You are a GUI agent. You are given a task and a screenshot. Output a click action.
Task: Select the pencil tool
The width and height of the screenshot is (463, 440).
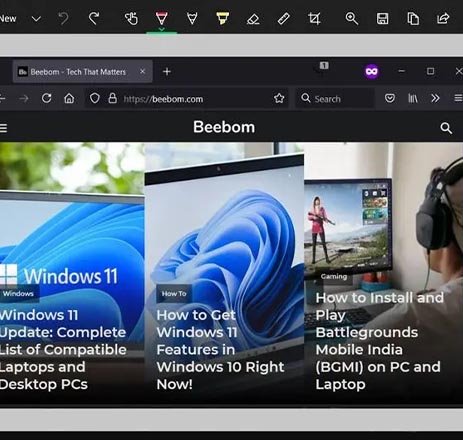pos(192,18)
